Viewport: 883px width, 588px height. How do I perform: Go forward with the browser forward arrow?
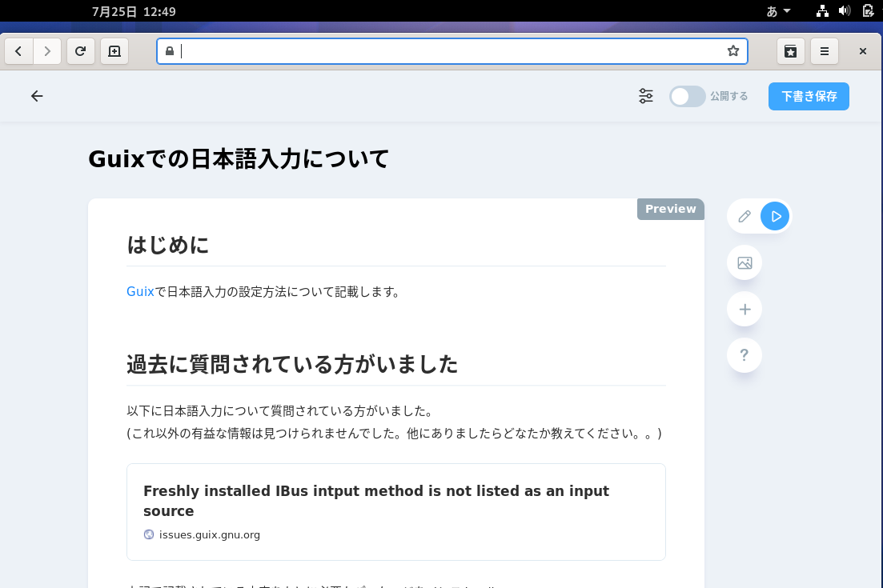[x=47, y=51]
